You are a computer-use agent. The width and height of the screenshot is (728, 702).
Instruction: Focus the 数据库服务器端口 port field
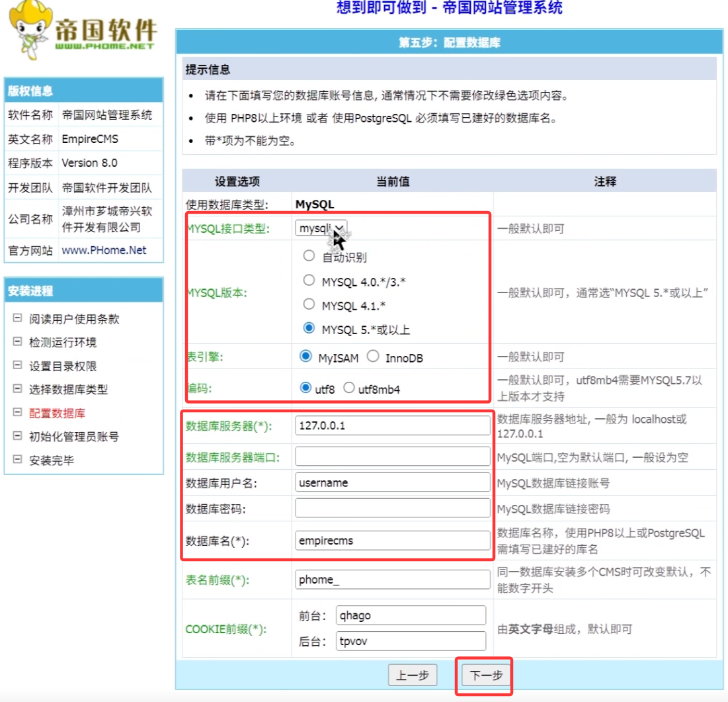(x=393, y=457)
